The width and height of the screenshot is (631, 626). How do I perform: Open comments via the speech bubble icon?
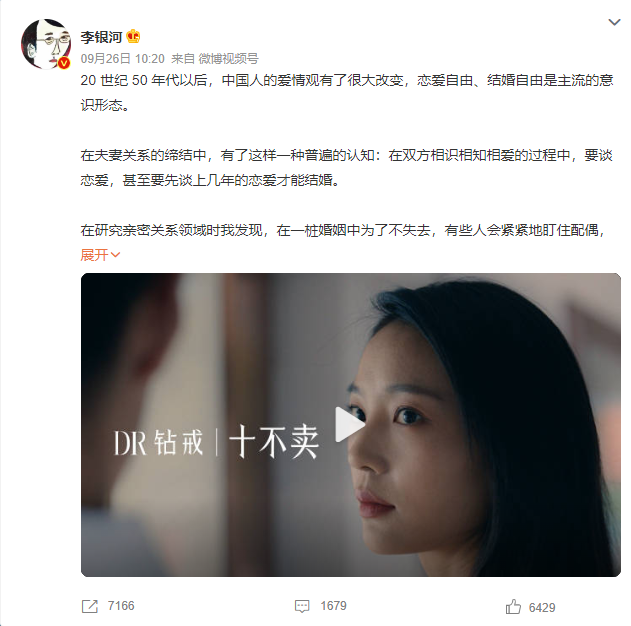pos(302,606)
